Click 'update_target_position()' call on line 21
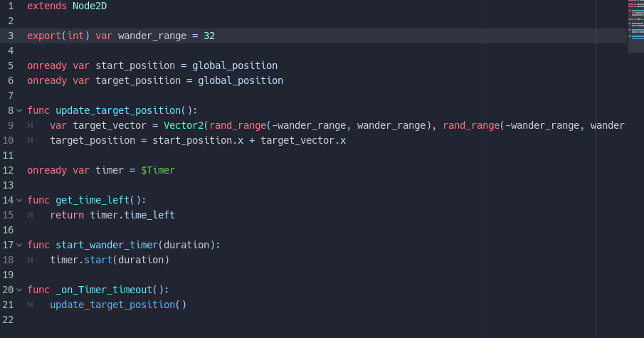 click(x=118, y=305)
